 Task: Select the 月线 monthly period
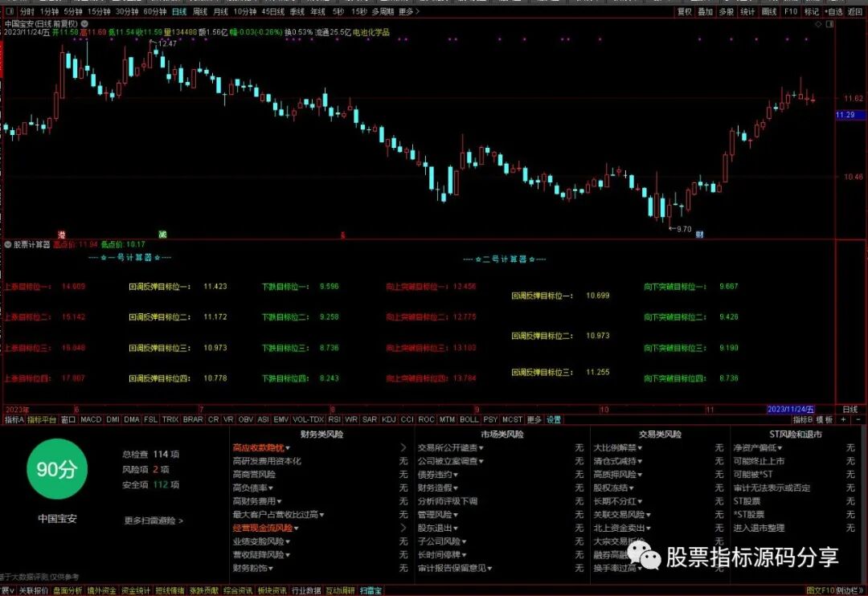(220, 11)
